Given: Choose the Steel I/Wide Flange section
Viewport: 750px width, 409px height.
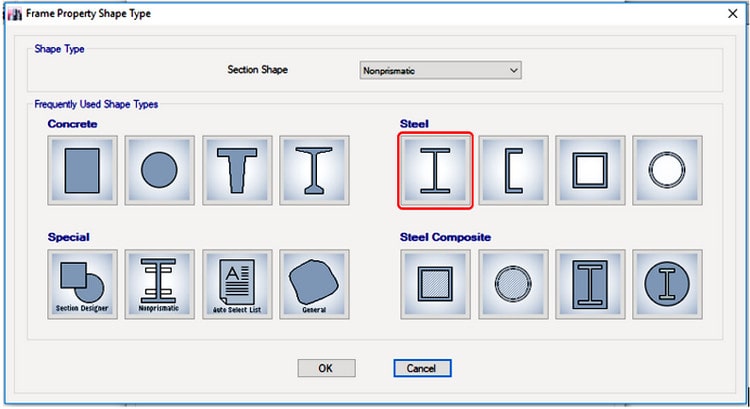Looking at the screenshot, I should pos(435,170).
